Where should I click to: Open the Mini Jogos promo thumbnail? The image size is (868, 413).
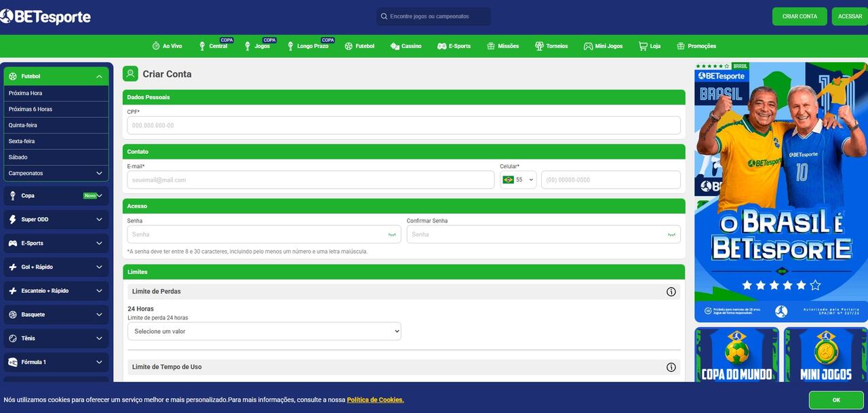826,355
